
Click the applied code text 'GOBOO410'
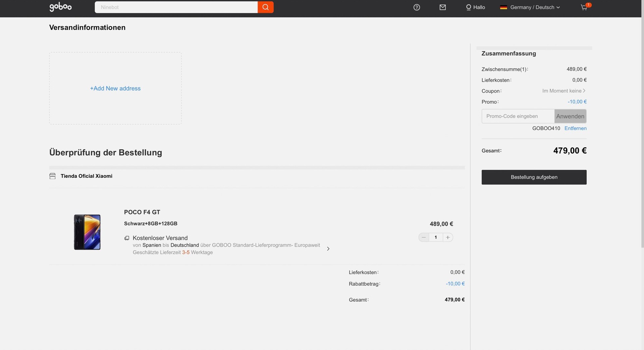[546, 128]
